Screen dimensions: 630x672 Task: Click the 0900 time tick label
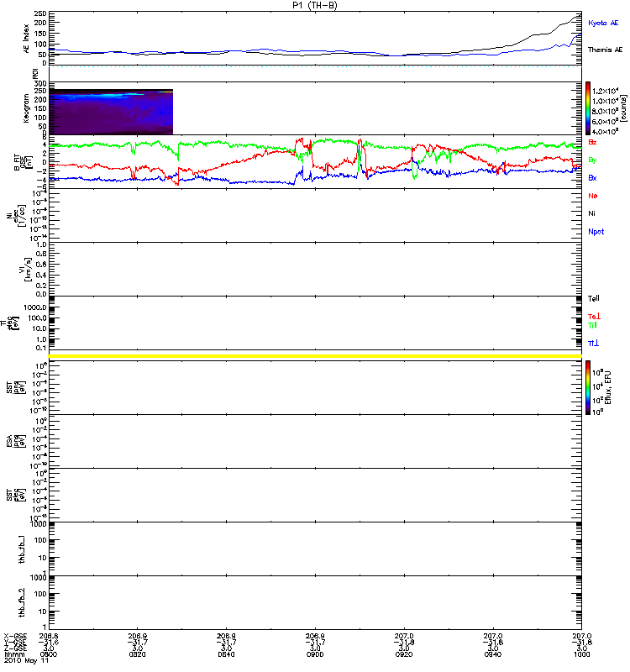(315, 654)
